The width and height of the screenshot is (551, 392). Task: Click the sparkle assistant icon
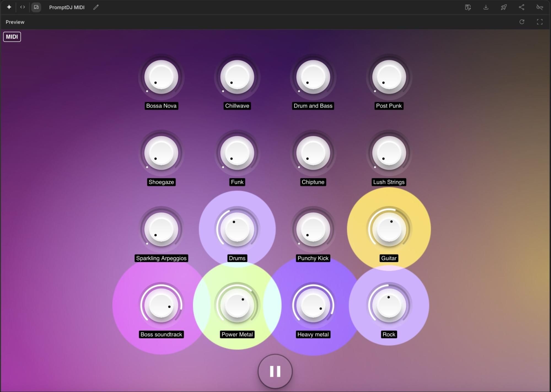9,7
